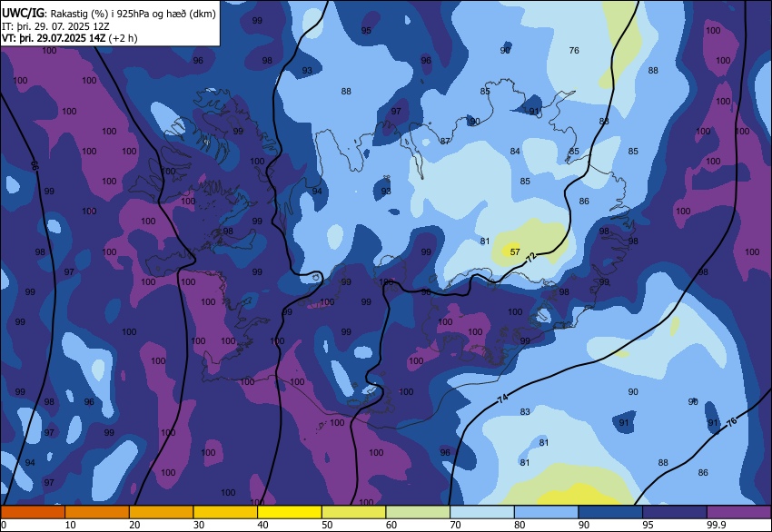Click the '66' contour line label
The height and width of the screenshot is (532, 772).
tap(35, 165)
